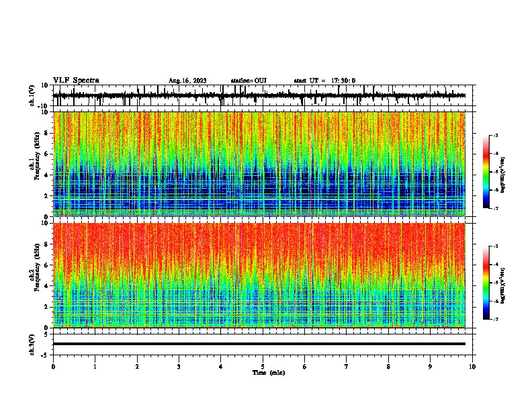Click the '-7' tick on the ch.2 color bar
The width and height of the screenshot is (532, 411).
tap(496, 319)
